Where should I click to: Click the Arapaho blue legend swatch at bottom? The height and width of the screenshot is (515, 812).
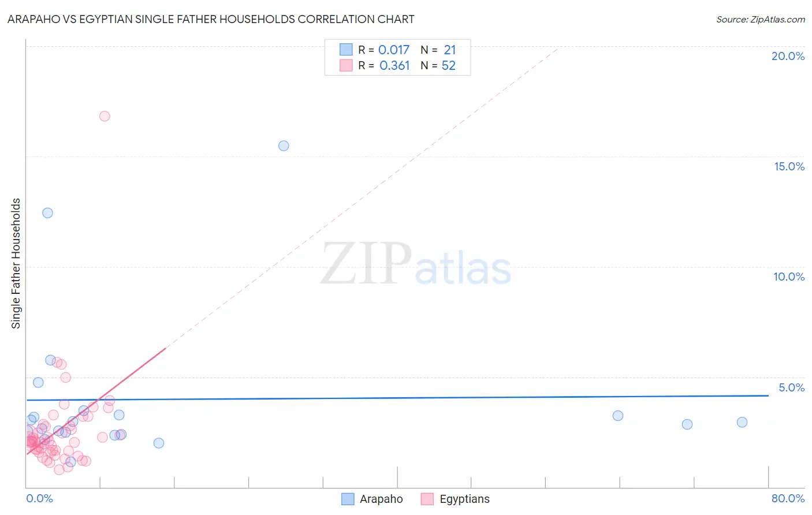[x=348, y=499]
